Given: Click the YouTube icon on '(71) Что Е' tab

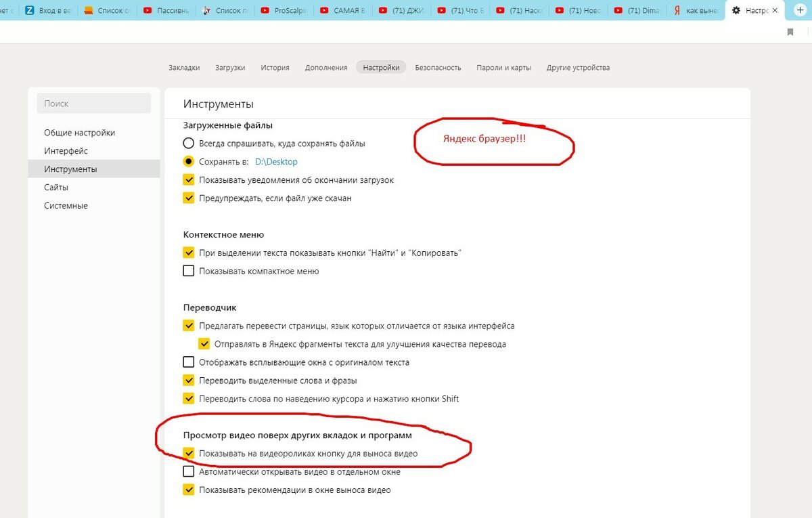Looking at the screenshot, I should click(x=442, y=11).
